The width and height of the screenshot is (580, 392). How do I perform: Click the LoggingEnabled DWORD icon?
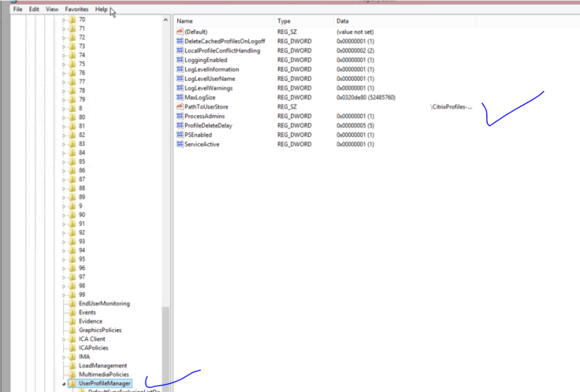click(x=180, y=60)
